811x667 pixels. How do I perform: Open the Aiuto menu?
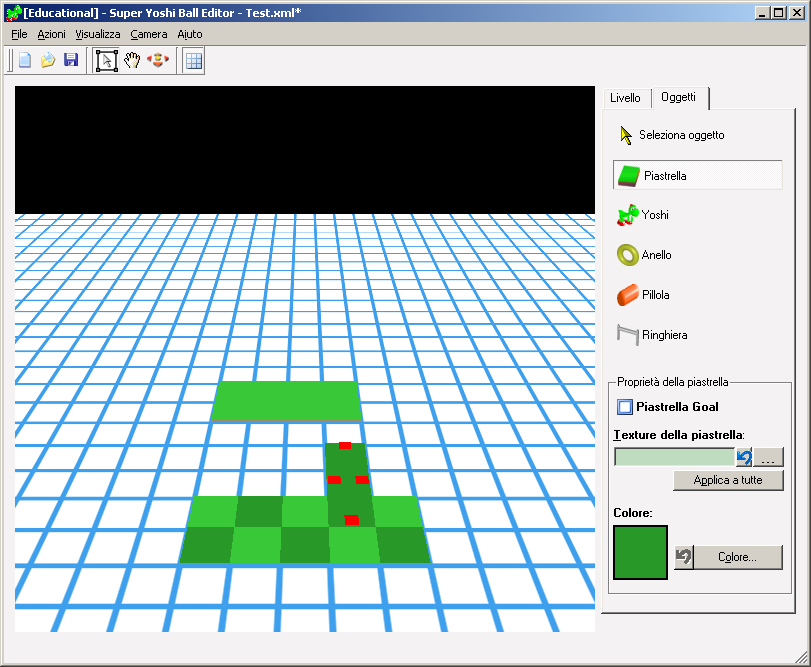point(190,34)
